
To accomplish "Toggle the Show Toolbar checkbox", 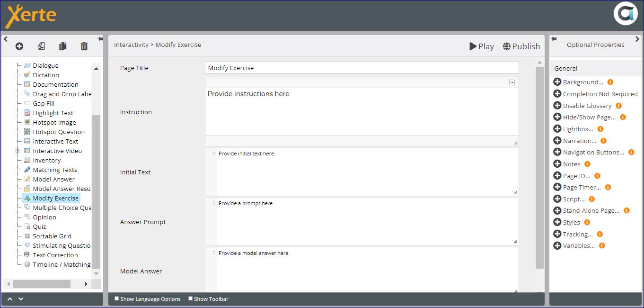I will pos(191,299).
